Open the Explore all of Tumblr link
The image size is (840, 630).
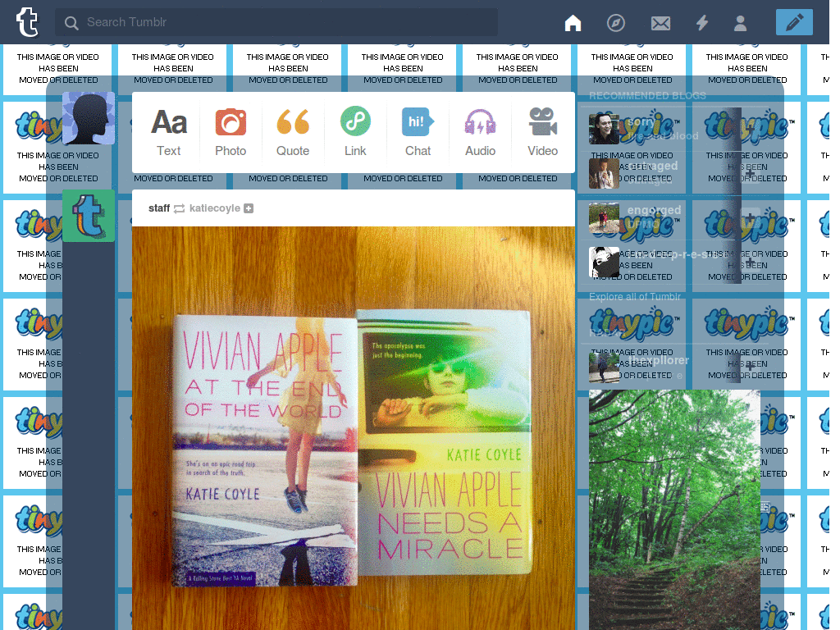(x=635, y=297)
